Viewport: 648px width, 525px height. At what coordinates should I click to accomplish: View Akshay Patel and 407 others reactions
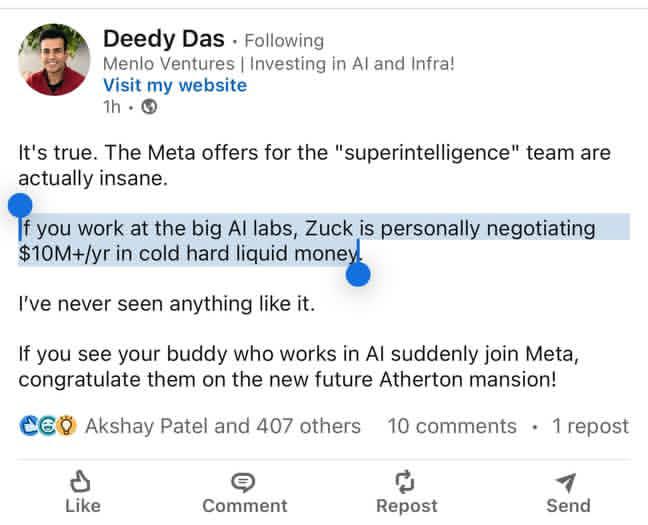pyautogui.click(x=222, y=426)
